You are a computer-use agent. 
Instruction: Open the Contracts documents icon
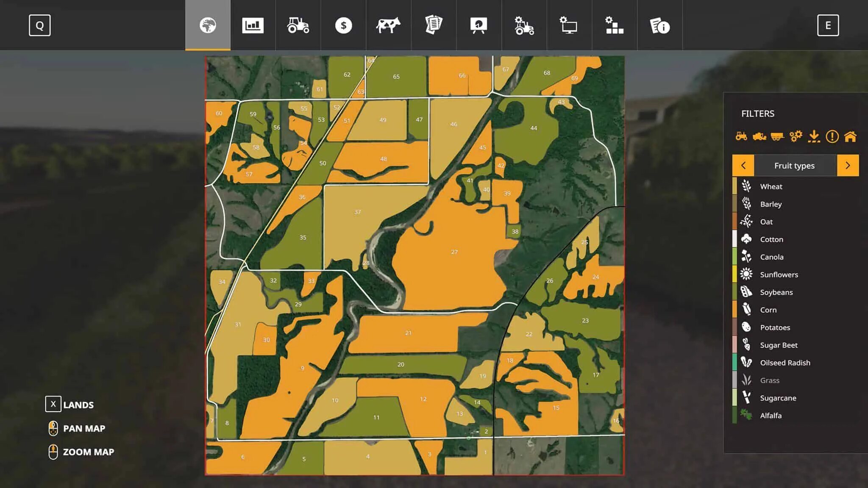tap(433, 25)
